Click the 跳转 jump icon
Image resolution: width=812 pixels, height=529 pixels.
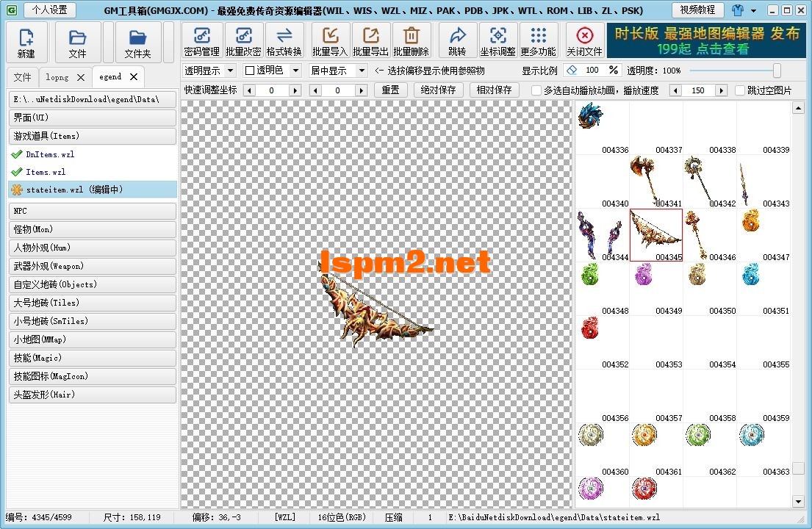(x=457, y=40)
